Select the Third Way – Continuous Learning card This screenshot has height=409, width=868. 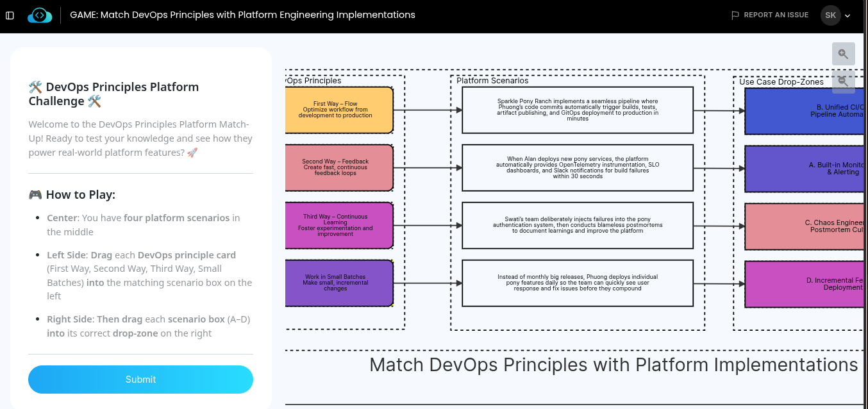339,226
